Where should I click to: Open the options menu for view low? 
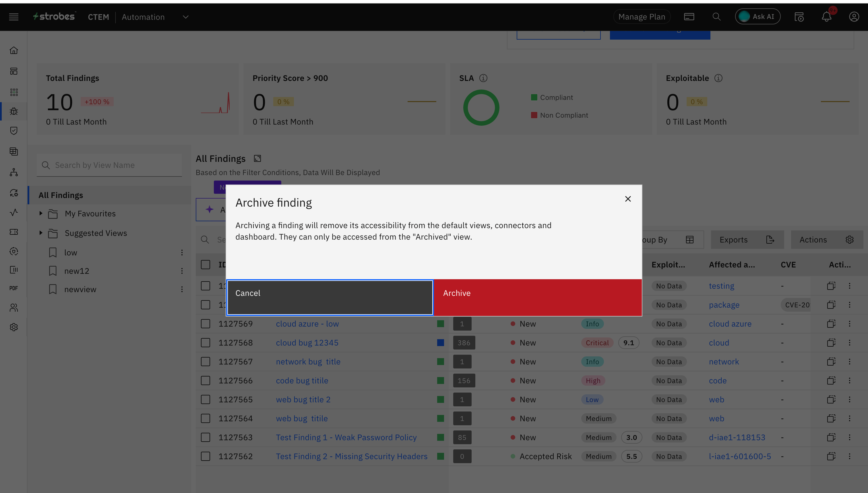tap(182, 253)
